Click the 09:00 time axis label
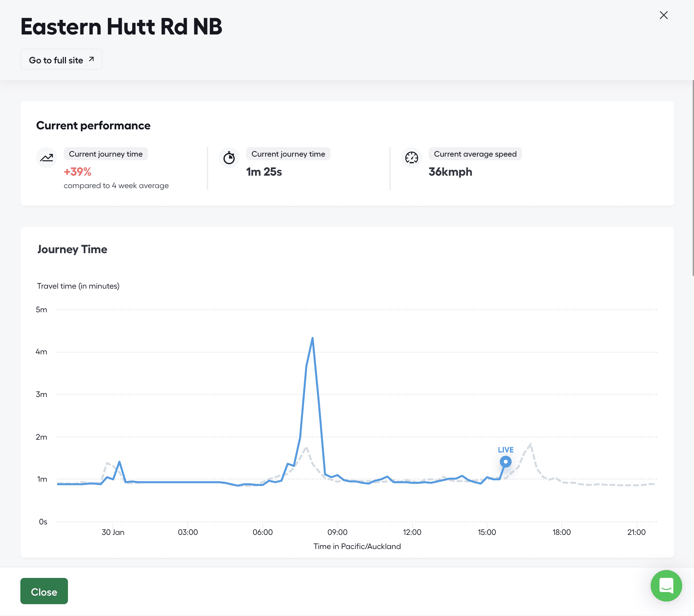The height and width of the screenshot is (616, 694). coord(337,532)
